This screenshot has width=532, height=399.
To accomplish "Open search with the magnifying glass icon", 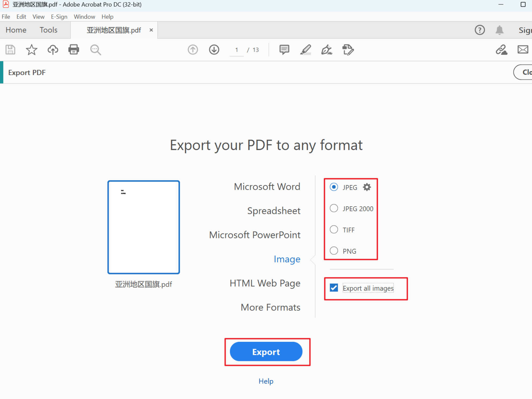I will 95,50.
